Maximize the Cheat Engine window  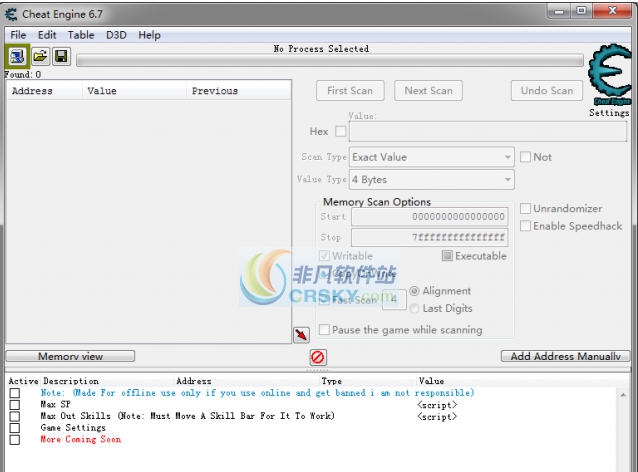581,11
